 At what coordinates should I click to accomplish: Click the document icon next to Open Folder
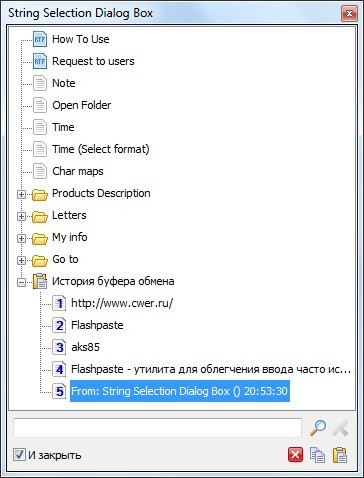click(x=40, y=105)
